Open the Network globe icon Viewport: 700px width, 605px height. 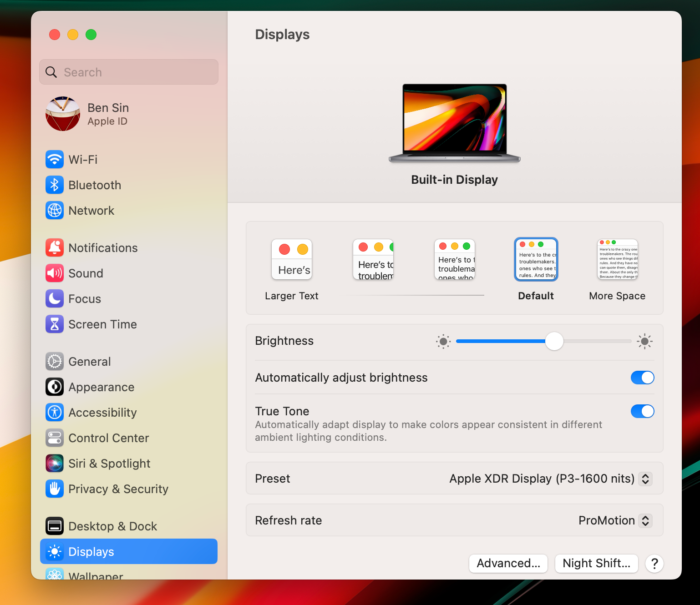(55, 210)
